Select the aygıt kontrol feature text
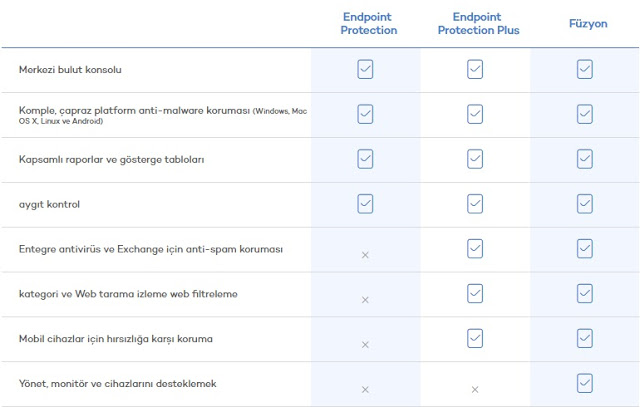This screenshot has width=640, height=407. point(49,205)
